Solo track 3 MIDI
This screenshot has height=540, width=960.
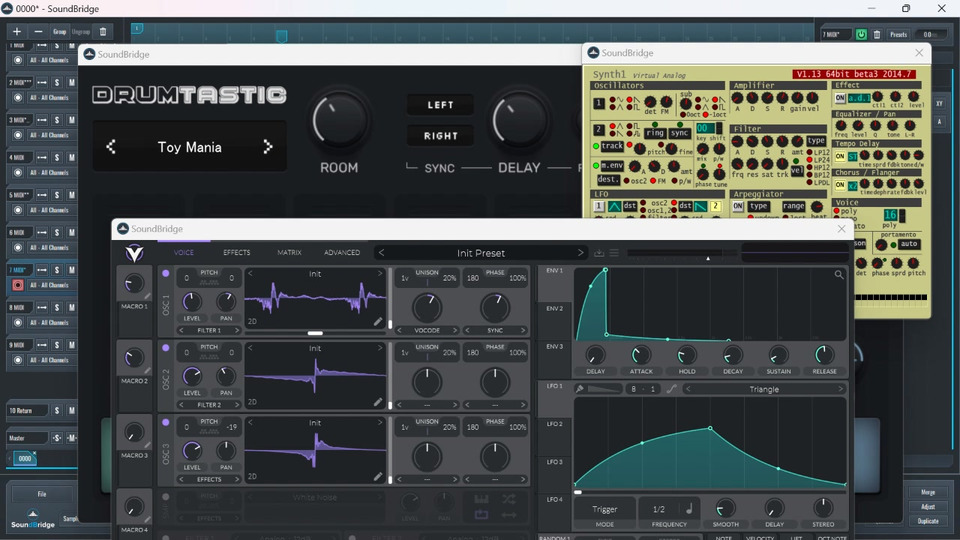(x=57, y=120)
